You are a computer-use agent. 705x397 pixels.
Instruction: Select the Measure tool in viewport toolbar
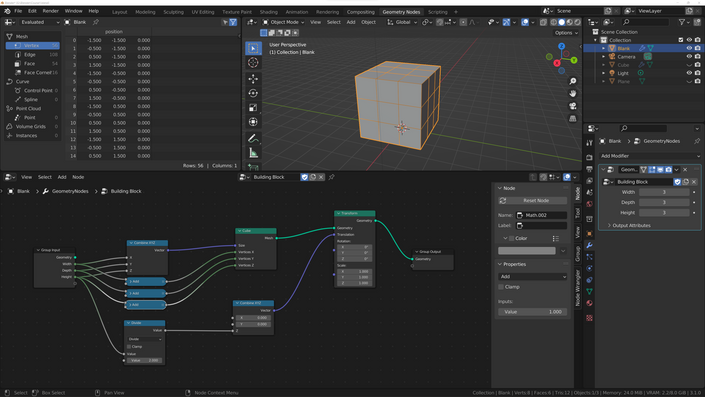(x=253, y=153)
